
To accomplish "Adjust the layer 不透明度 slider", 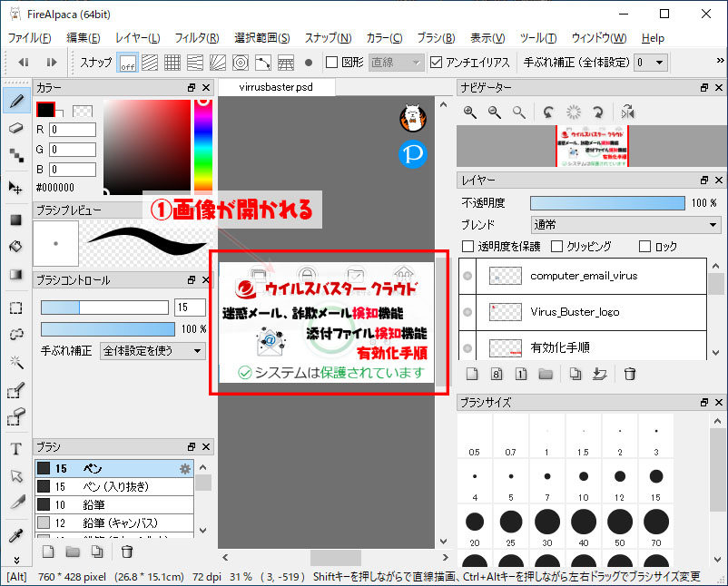I will [607, 203].
